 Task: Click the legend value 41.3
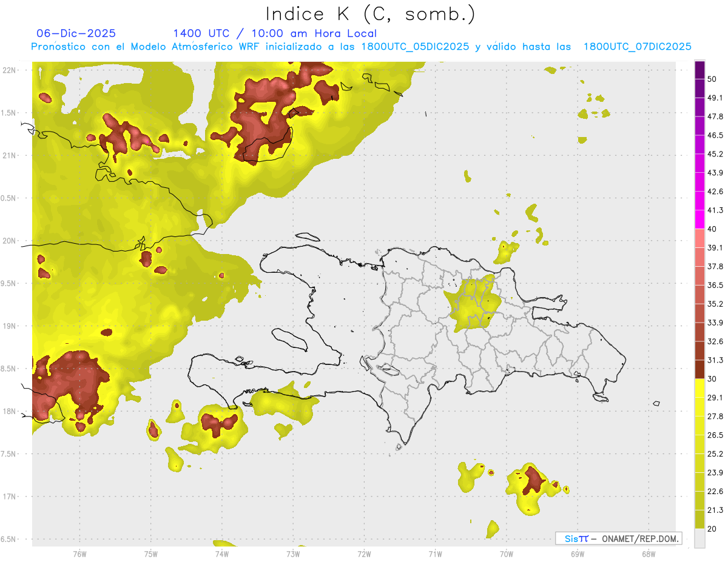[715, 210]
